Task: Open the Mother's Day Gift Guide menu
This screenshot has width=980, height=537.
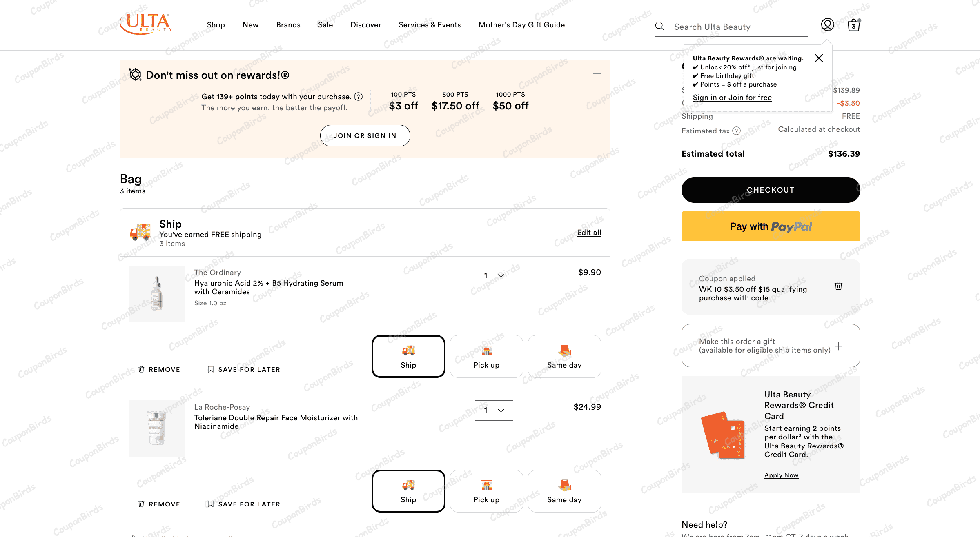Action: click(x=521, y=25)
